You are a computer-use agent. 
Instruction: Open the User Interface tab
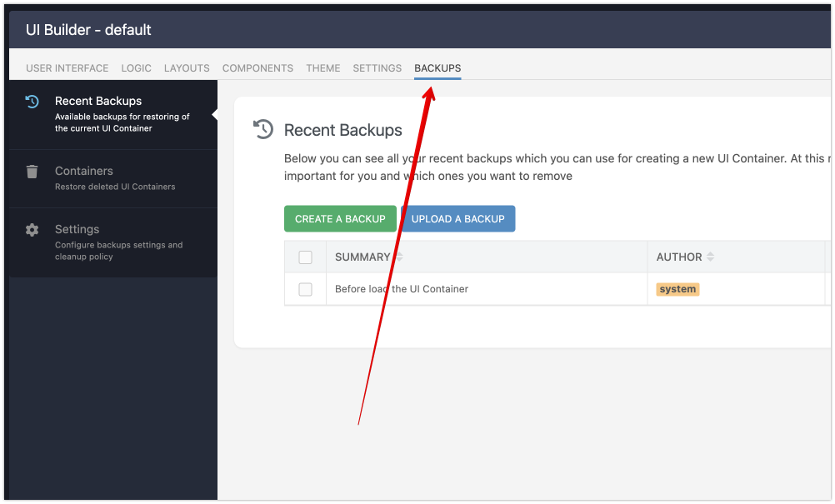click(67, 68)
